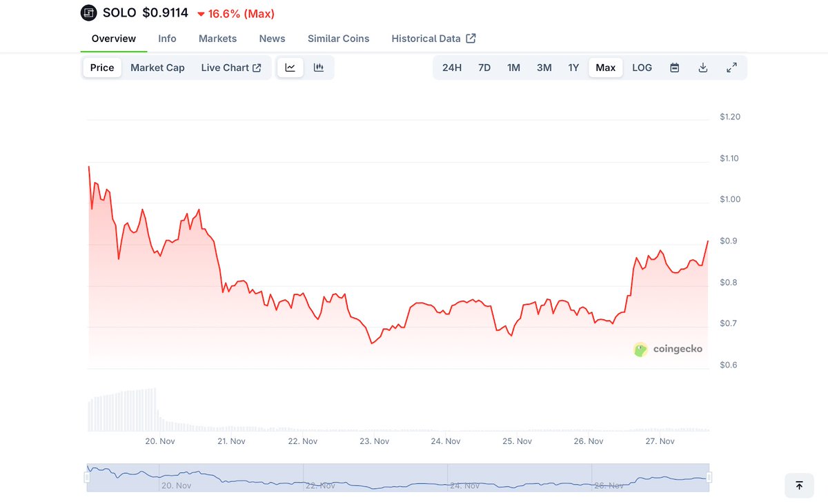Select 7D time range

pos(484,68)
